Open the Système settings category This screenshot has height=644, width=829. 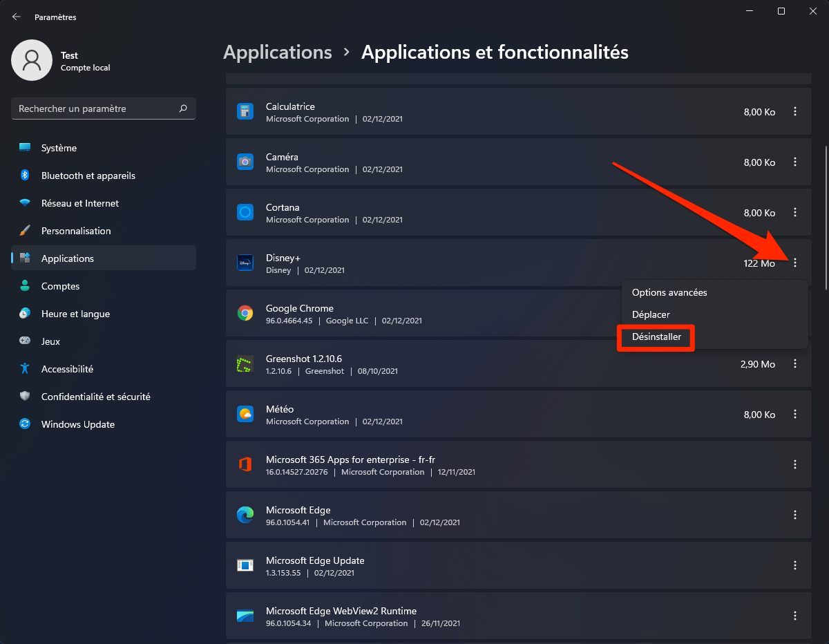[x=104, y=148]
